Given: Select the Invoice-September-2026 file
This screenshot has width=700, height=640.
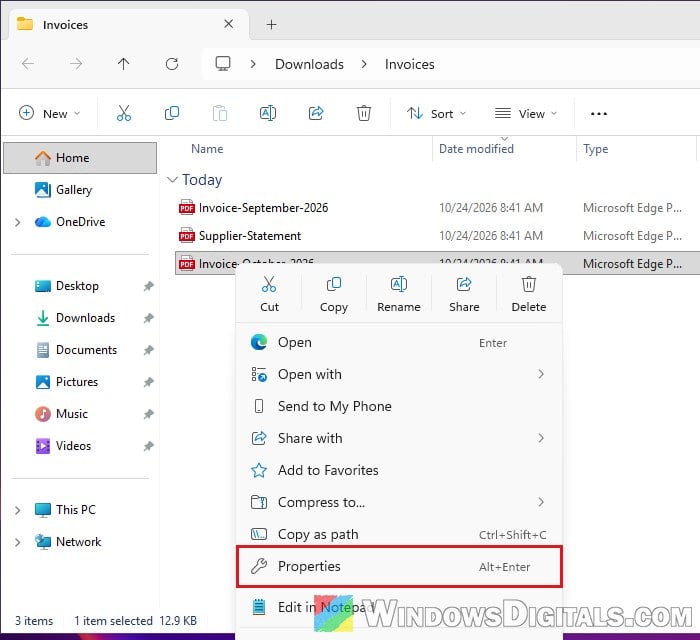Looking at the screenshot, I should (437, 208).
